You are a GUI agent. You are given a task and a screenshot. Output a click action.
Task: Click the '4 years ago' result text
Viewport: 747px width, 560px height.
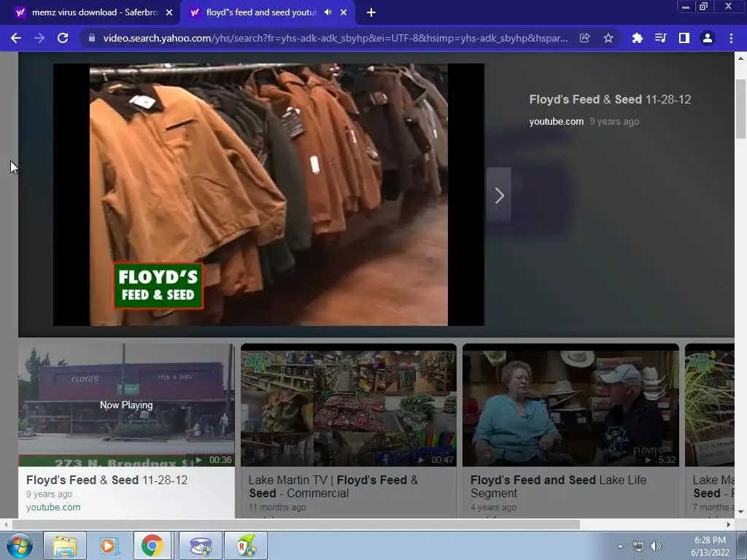[494, 507]
